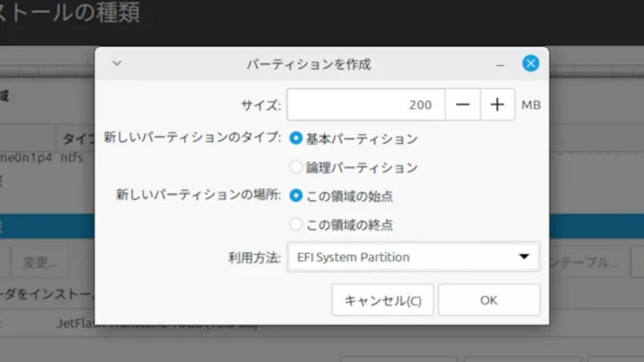Open the 利用方法 EFI System Partition dropdown
Image resolution: width=644 pixels, height=362 pixels.
coord(413,257)
